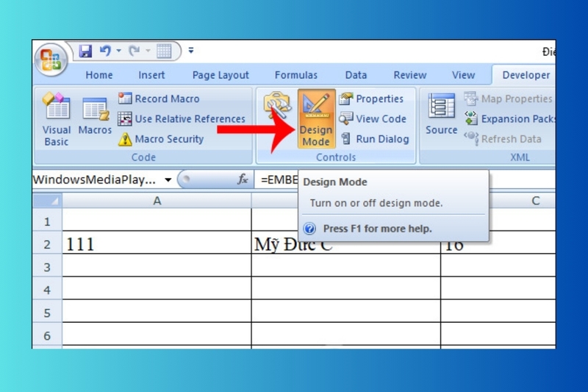Select column C header
Viewport: 588px width, 392px height.
pos(522,201)
